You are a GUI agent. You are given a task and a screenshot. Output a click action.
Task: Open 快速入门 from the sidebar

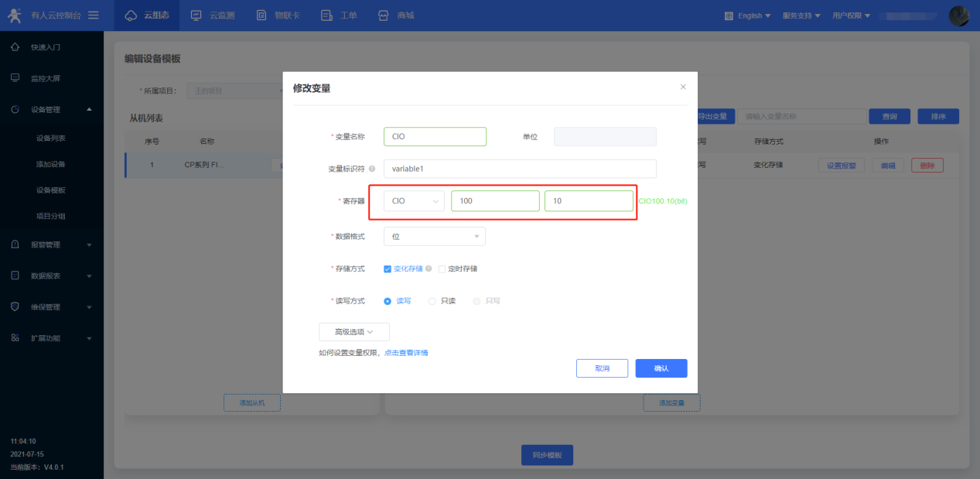pyautogui.click(x=45, y=47)
